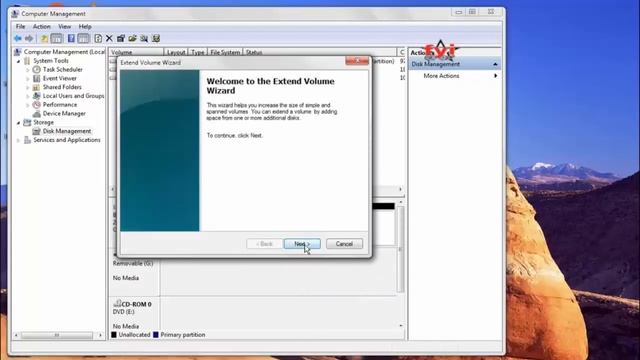Open the blue Help toolbar icon
Viewport: 640px width, 360px height.
coord(71,38)
